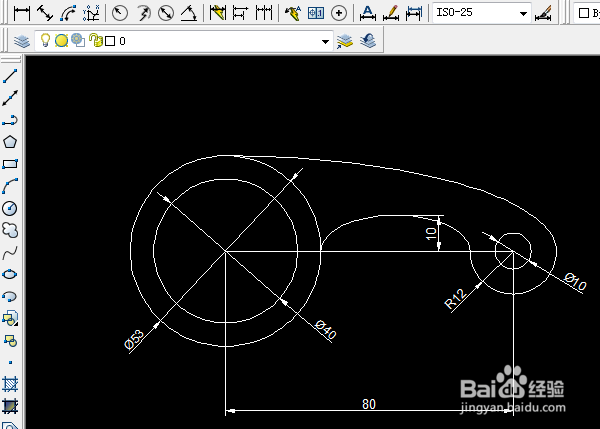The height and width of the screenshot is (429, 600).
Task: Toggle the checkbox beside the dimension style icon
Action: click(584, 13)
